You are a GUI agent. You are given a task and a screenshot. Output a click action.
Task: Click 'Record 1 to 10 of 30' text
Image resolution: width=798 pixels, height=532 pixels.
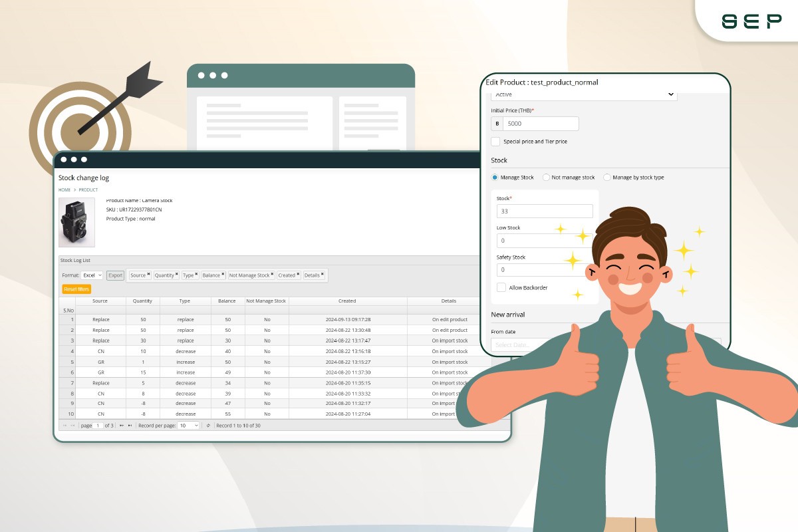pos(238,426)
